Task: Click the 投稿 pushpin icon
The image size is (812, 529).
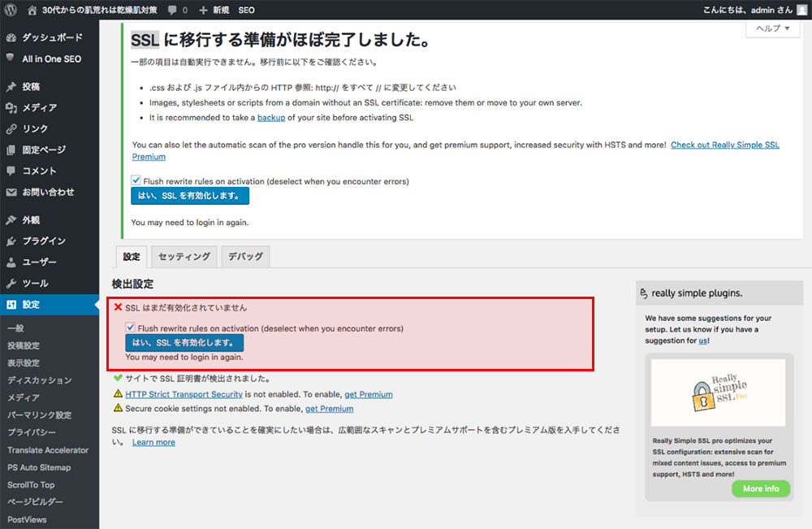Action: pos(11,86)
